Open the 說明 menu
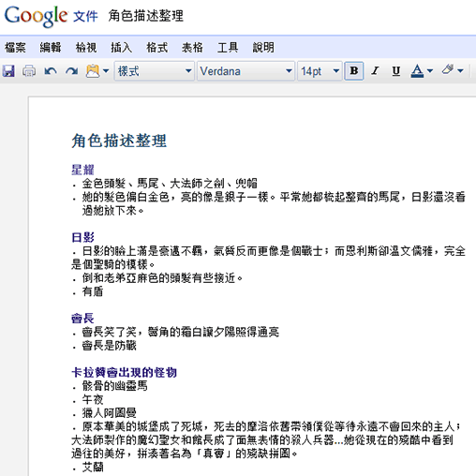 coord(263,48)
